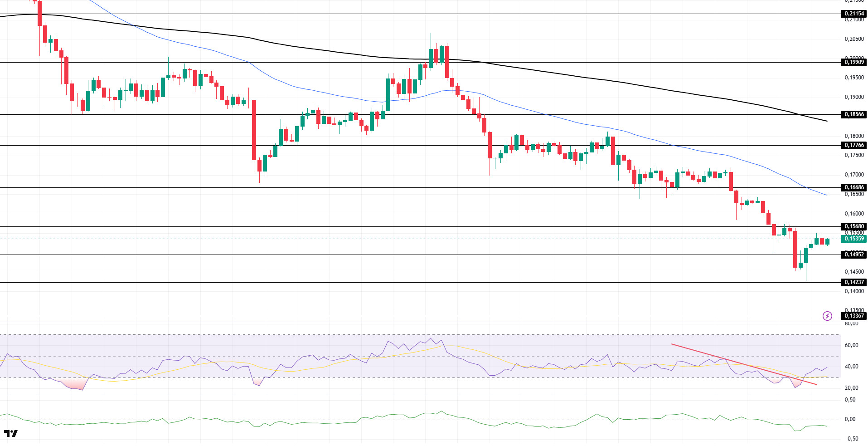Click the green oscillator line in bottom pane
868x446 pixels.
(x=680, y=414)
